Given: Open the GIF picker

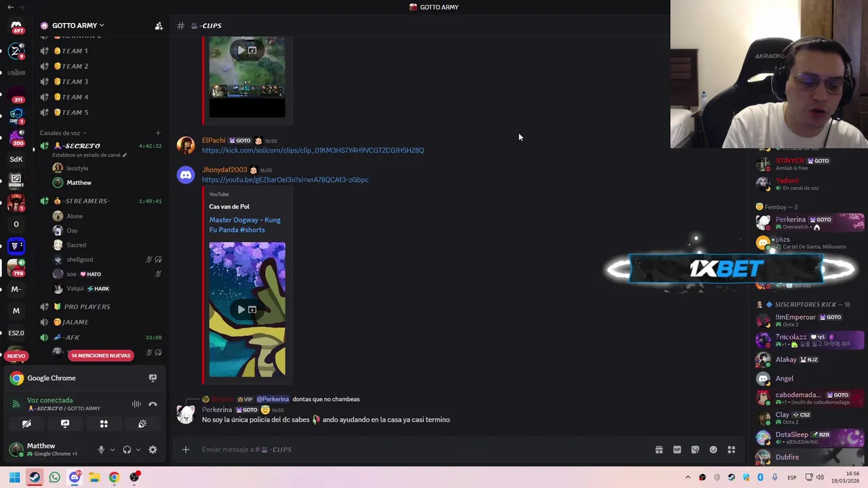Looking at the screenshot, I should 677,449.
